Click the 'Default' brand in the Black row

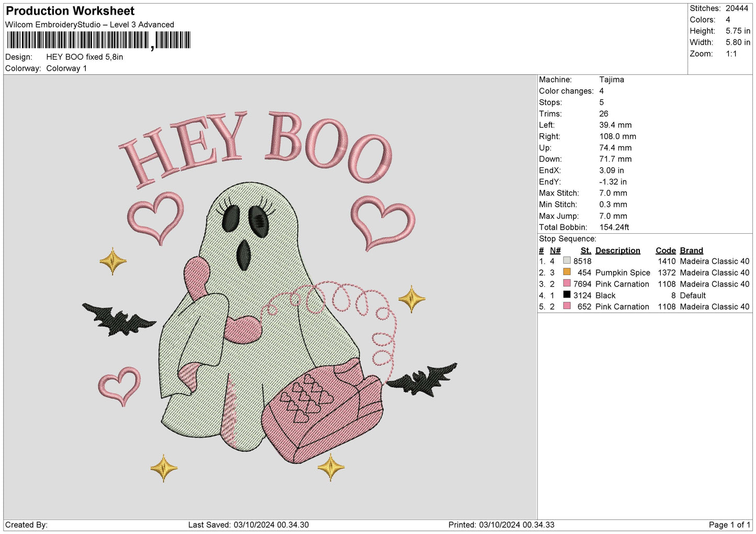693,296
